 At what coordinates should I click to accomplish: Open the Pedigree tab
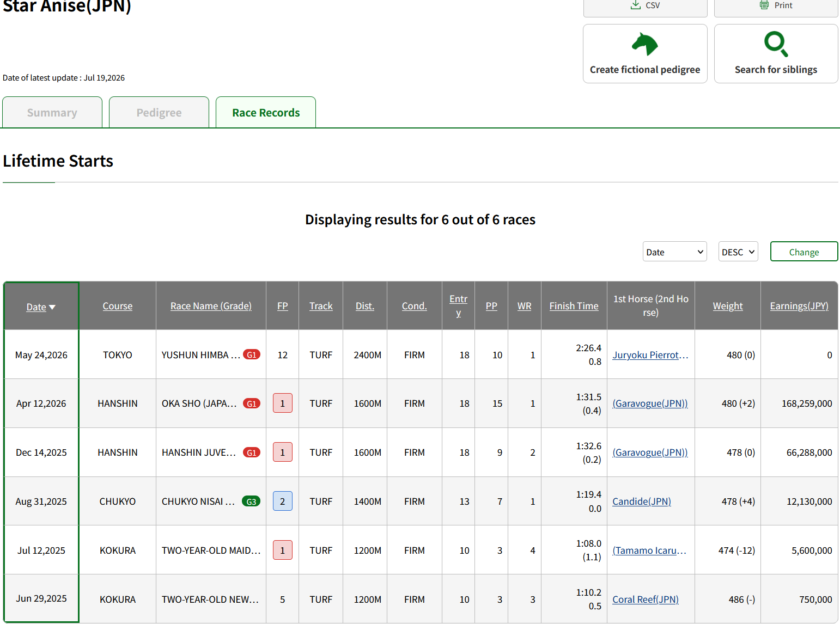tap(159, 112)
